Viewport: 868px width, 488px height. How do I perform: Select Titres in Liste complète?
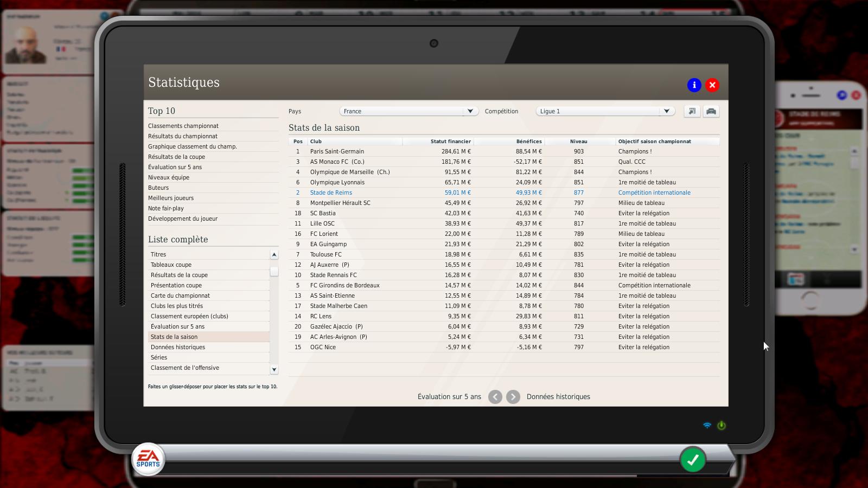209,254
